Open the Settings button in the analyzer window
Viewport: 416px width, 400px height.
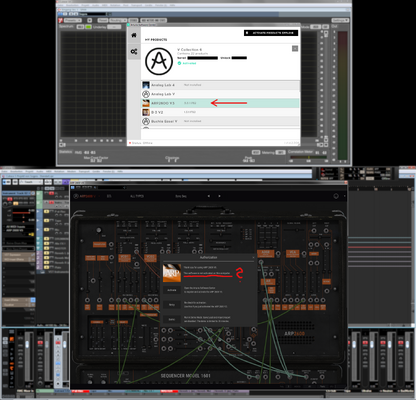(340, 20)
